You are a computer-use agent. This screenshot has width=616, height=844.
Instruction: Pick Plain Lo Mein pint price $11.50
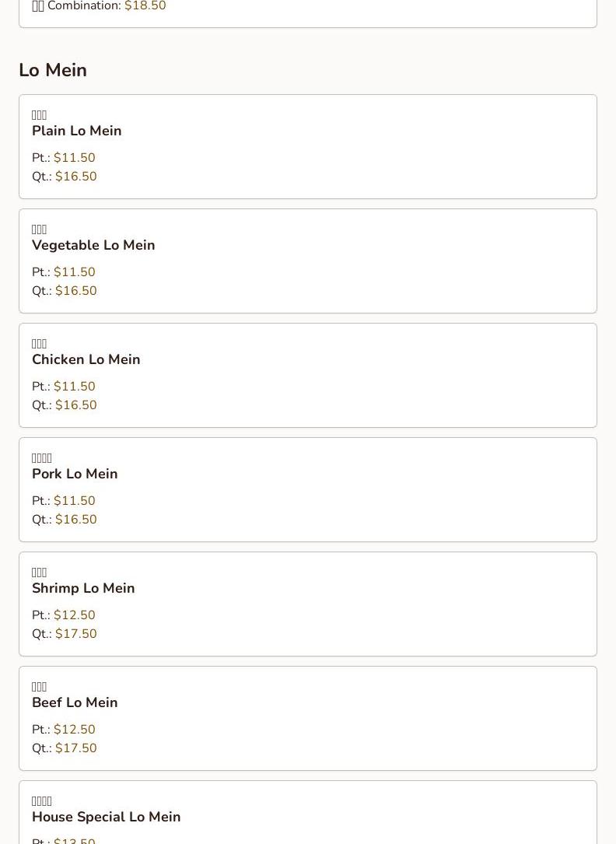click(x=74, y=158)
